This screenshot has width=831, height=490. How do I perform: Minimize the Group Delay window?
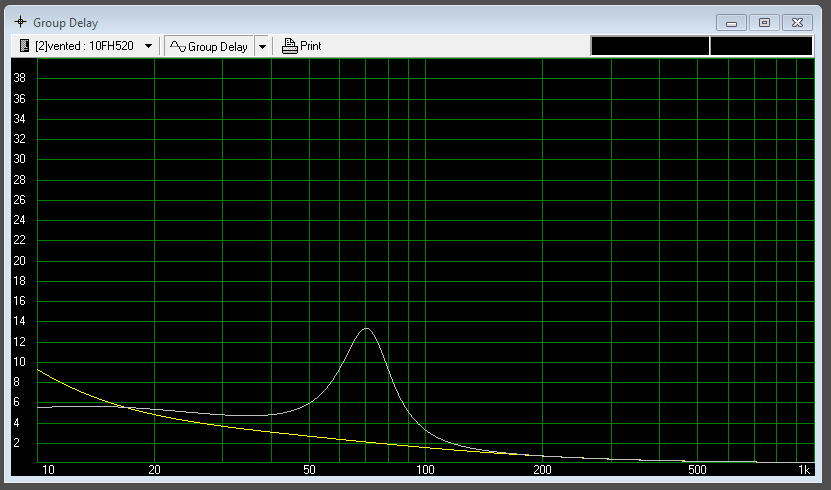(x=731, y=23)
